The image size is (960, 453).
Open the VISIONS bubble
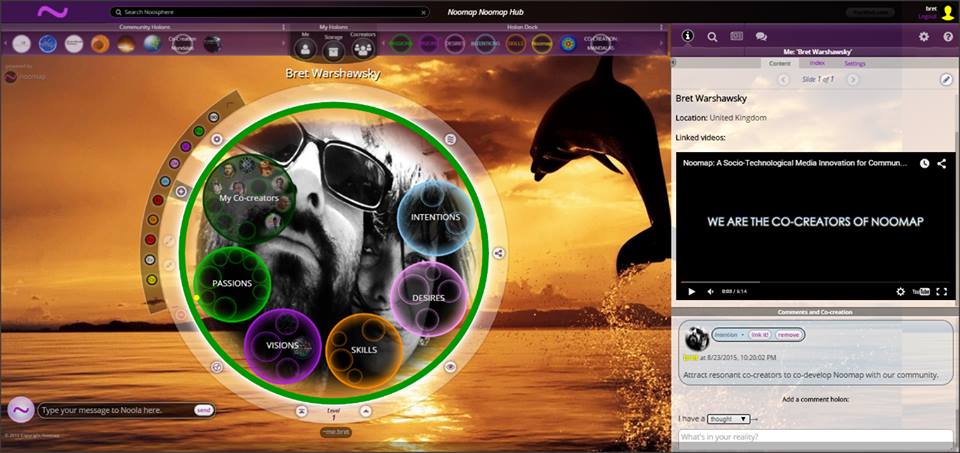pos(282,346)
